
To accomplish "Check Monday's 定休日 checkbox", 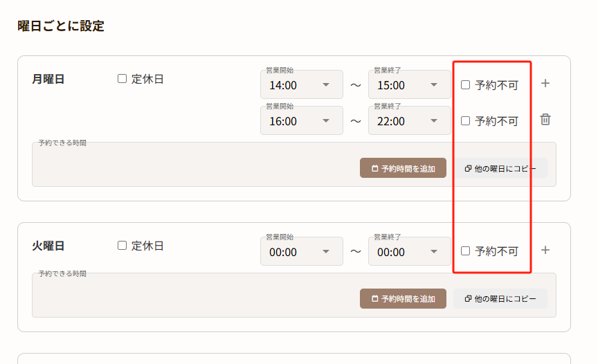I will tap(123, 79).
